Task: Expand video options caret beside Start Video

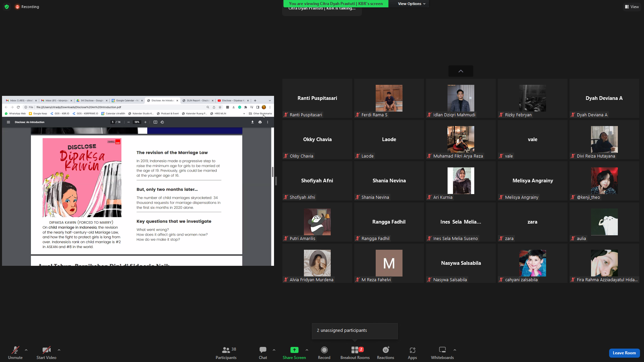Action: pyautogui.click(x=59, y=350)
